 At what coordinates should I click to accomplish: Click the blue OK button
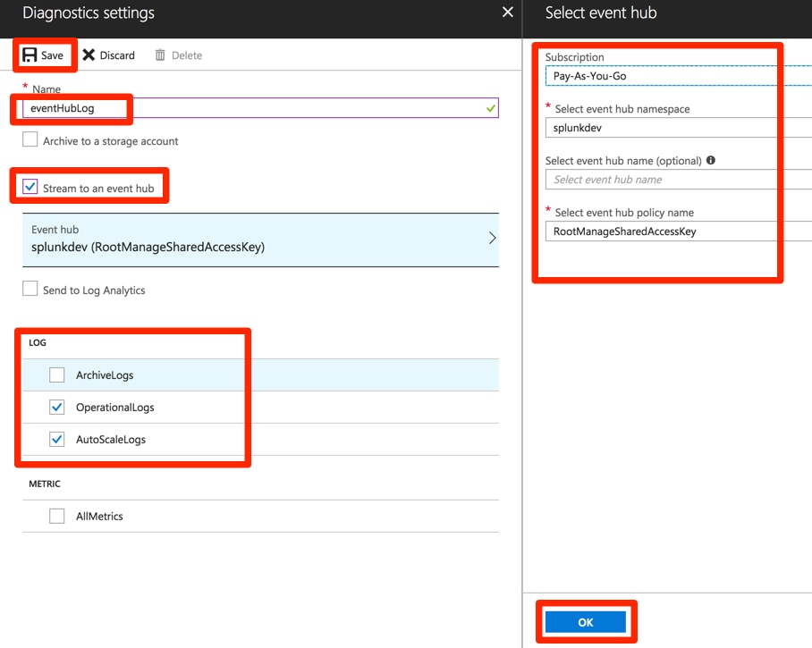pyautogui.click(x=586, y=622)
